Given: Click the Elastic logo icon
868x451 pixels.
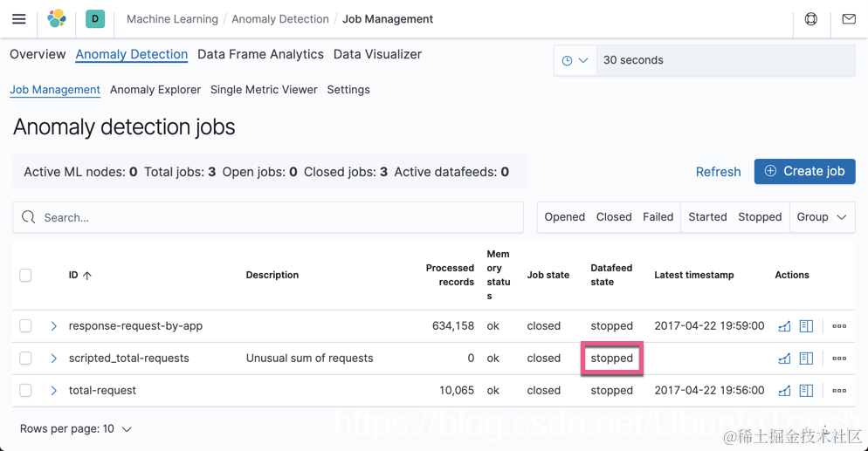Looking at the screenshot, I should click(x=57, y=18).
